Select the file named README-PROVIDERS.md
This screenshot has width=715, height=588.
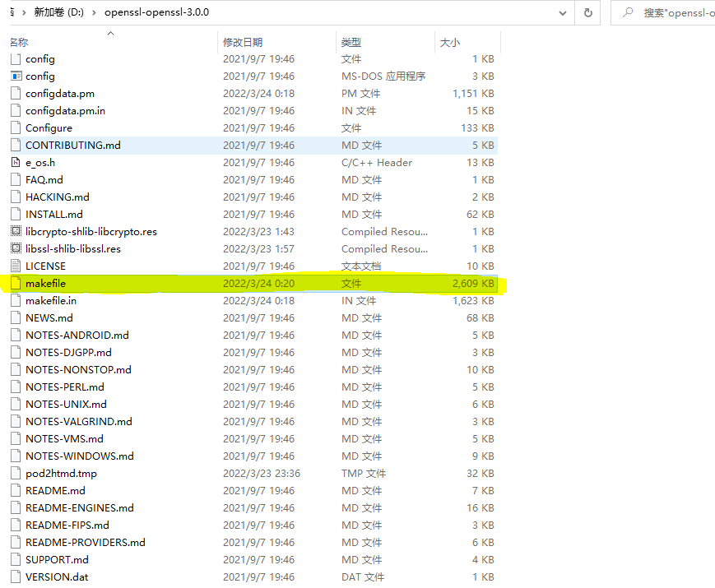(86, 543)
